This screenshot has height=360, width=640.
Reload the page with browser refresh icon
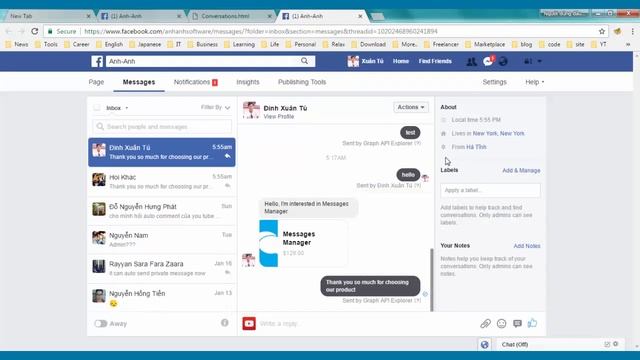35,31
